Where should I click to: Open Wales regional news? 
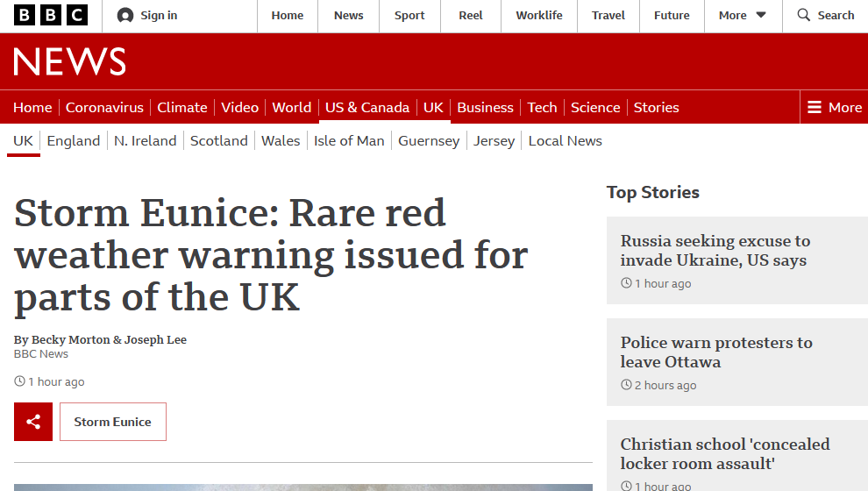coord(281,141)
